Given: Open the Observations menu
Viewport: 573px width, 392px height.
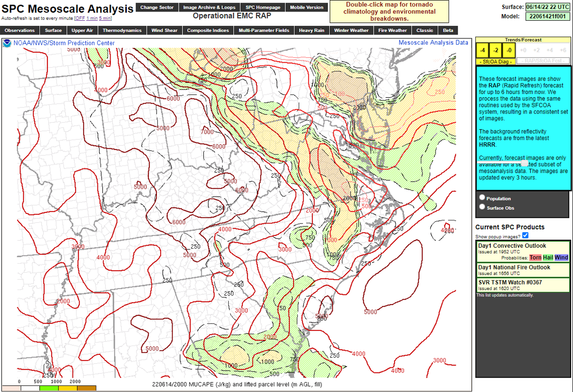Looking at the screenshot, I should [x=20, y=30].
